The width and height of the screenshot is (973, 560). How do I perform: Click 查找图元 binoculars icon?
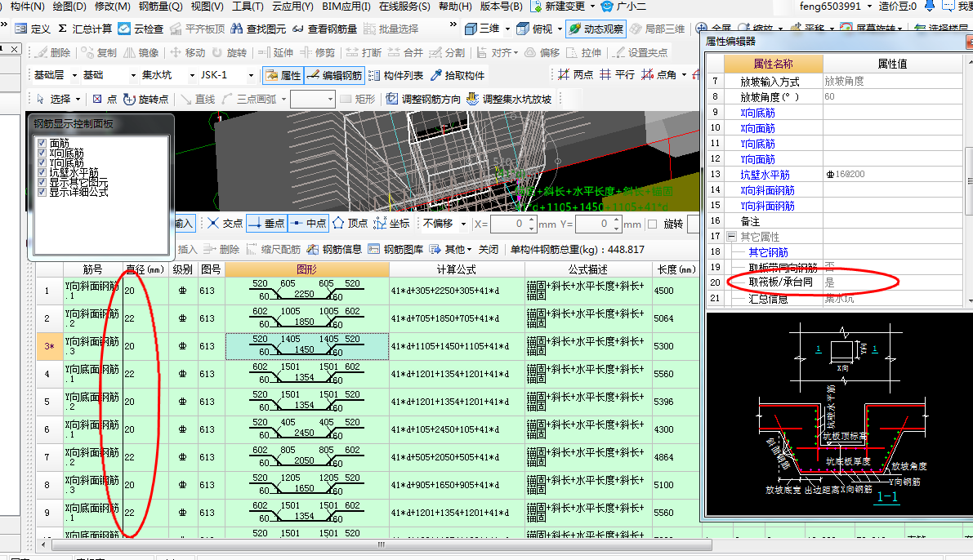click(x=236, y=29)
